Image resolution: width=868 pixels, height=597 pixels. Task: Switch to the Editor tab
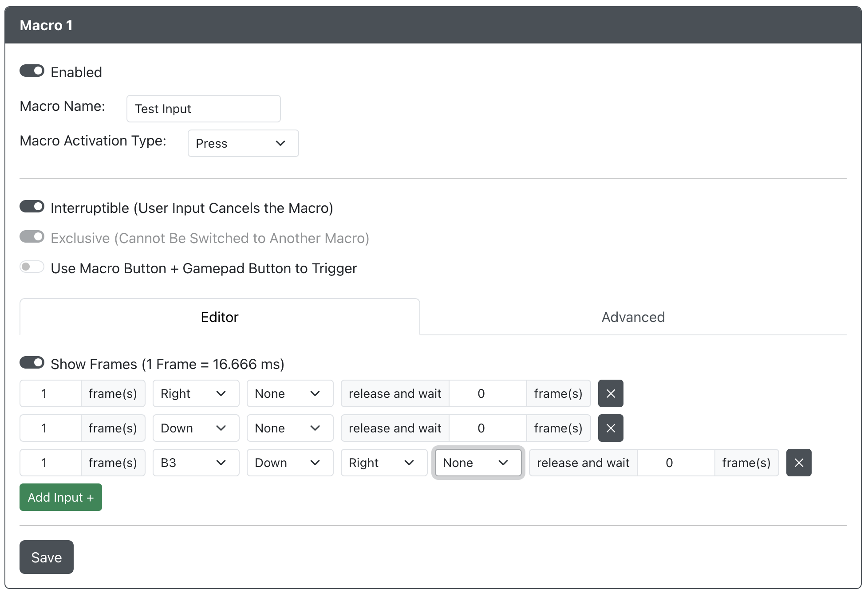click(220, 317)
